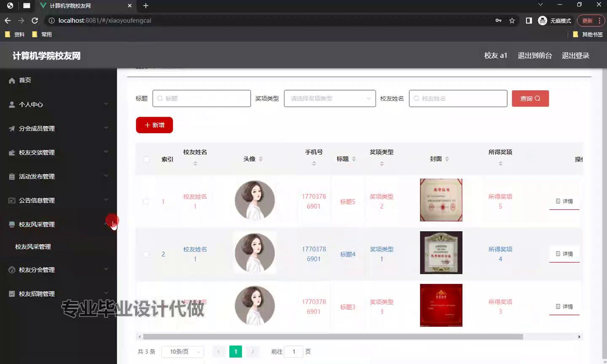Open the 10条/页 page size dropdown

pos(183,352)
